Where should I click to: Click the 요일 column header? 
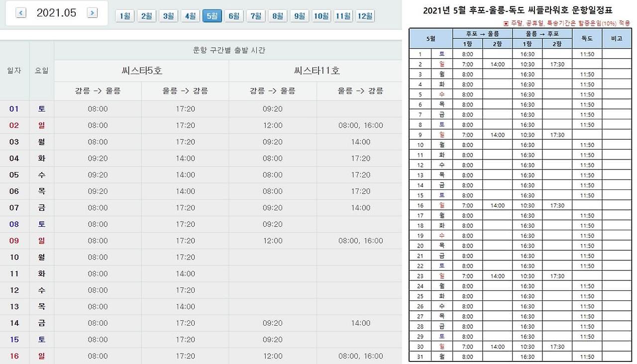(x=42, y=71)
